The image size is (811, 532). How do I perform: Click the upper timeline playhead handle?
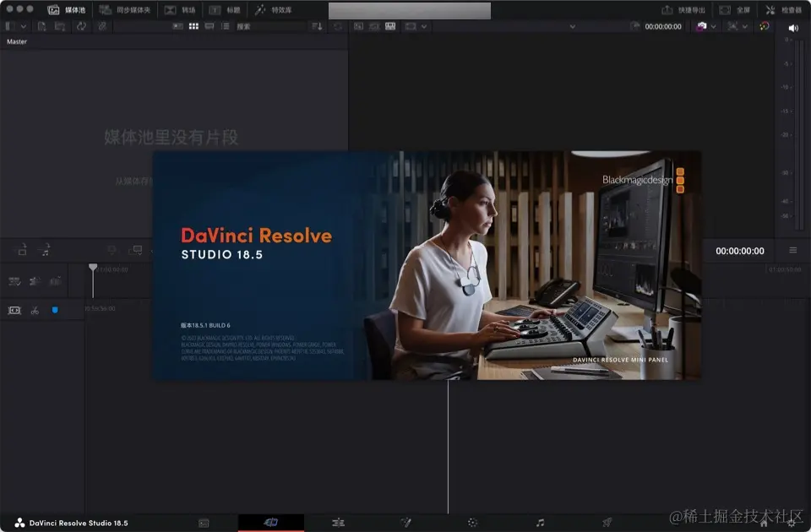point(93,268)
